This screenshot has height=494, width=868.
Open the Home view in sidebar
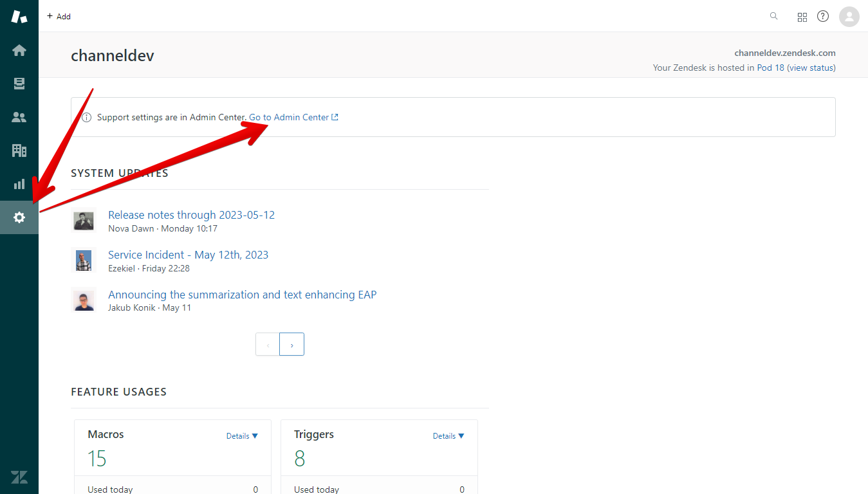tap(19, 50)
